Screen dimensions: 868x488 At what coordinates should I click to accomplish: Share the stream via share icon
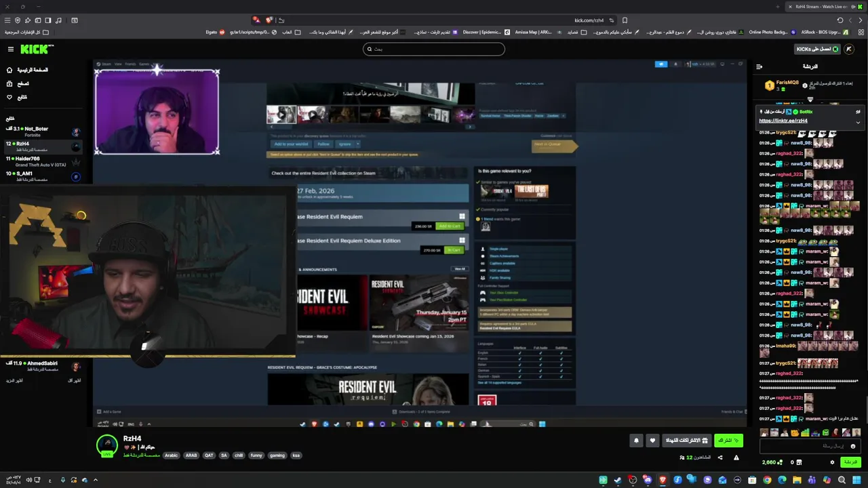click(720, 457)
